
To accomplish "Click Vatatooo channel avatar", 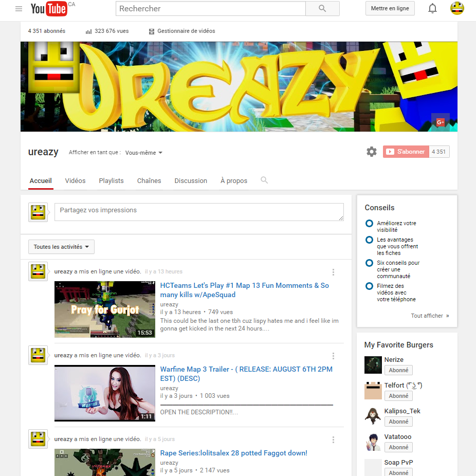I will click(x=373, y=442).
